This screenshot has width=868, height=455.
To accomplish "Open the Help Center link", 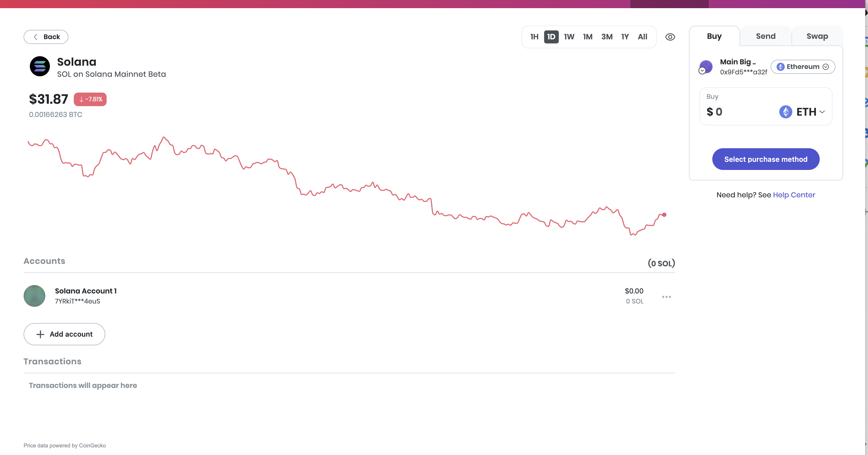I will click(x=794, y=195).
